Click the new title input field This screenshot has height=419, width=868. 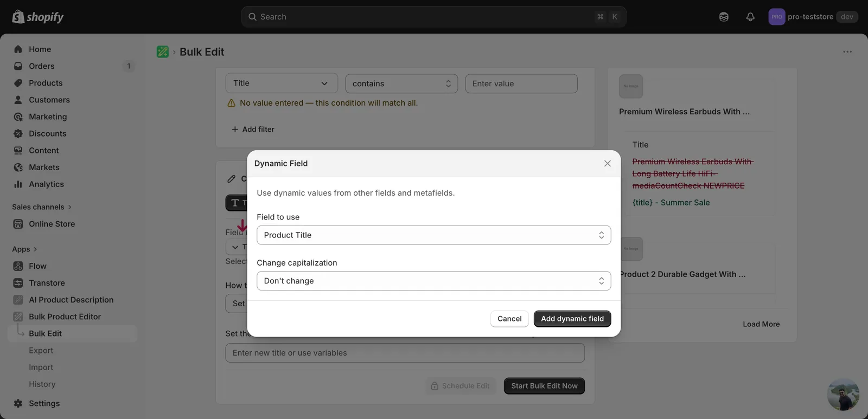click(405, 353)
